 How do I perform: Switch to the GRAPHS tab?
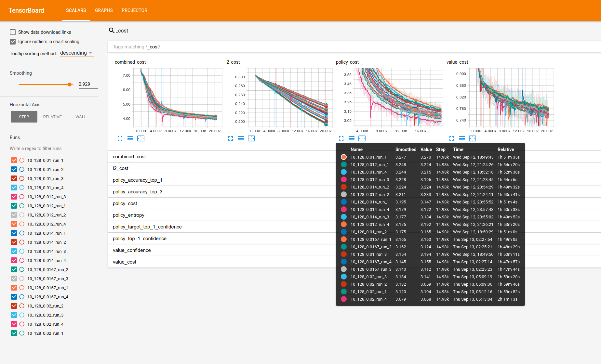click(104, 10)
